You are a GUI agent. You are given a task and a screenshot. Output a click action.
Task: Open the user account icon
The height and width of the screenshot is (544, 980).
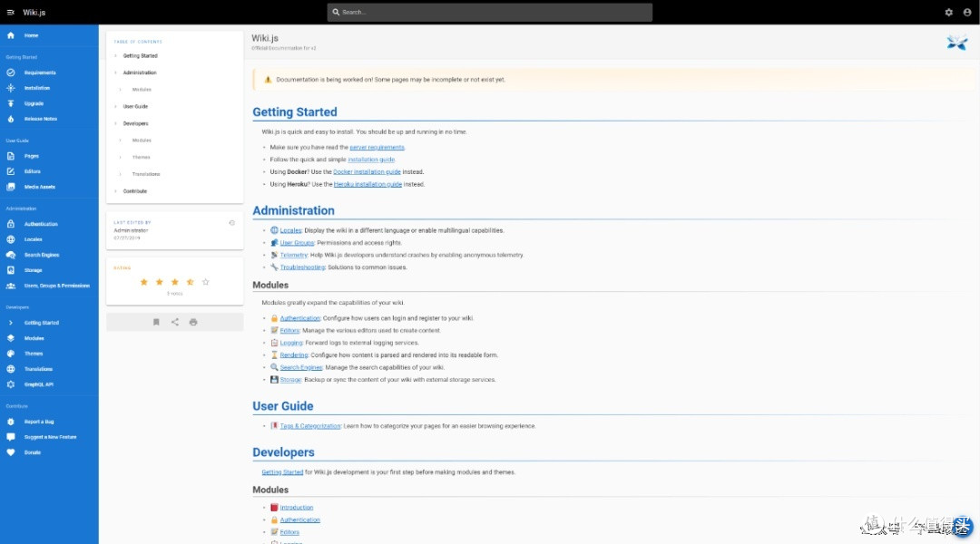pos(967,12)
